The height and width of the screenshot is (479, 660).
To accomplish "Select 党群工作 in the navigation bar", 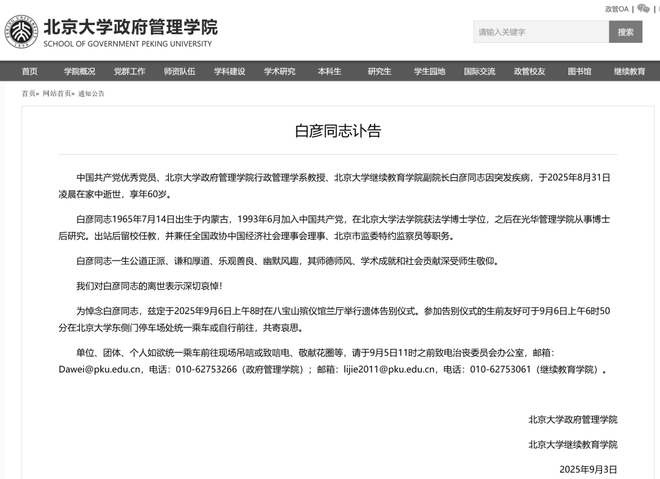I will click(129, 71).
